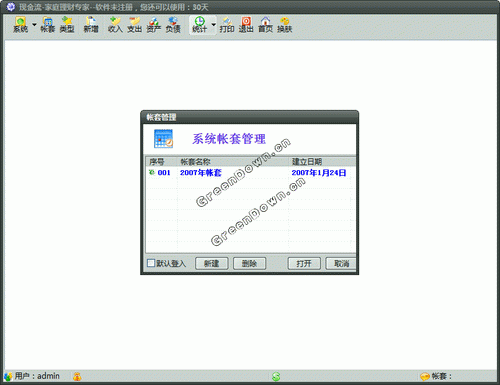Select the 打开 (Open) button
This screenshot has height=385, width=500.
point(304,264)
